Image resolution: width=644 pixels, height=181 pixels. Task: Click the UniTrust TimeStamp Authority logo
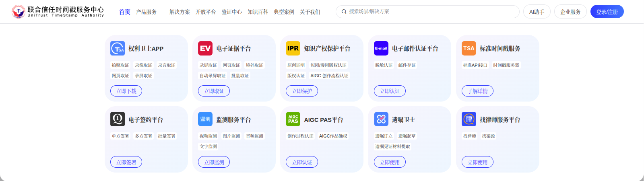58,12
